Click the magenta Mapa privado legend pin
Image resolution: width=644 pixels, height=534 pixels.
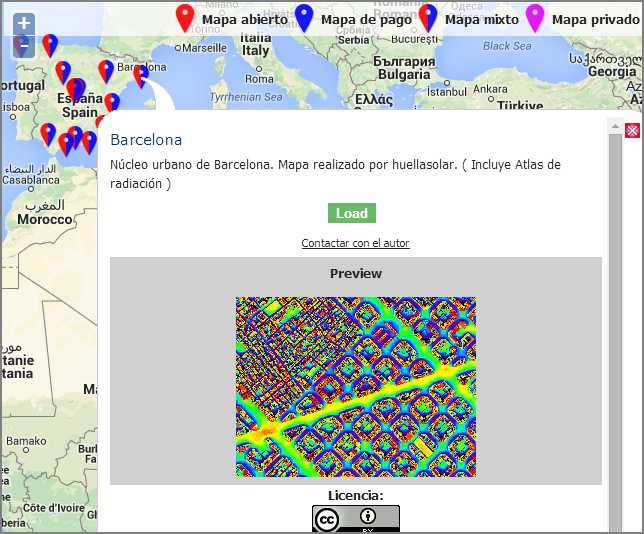[535, 18]
